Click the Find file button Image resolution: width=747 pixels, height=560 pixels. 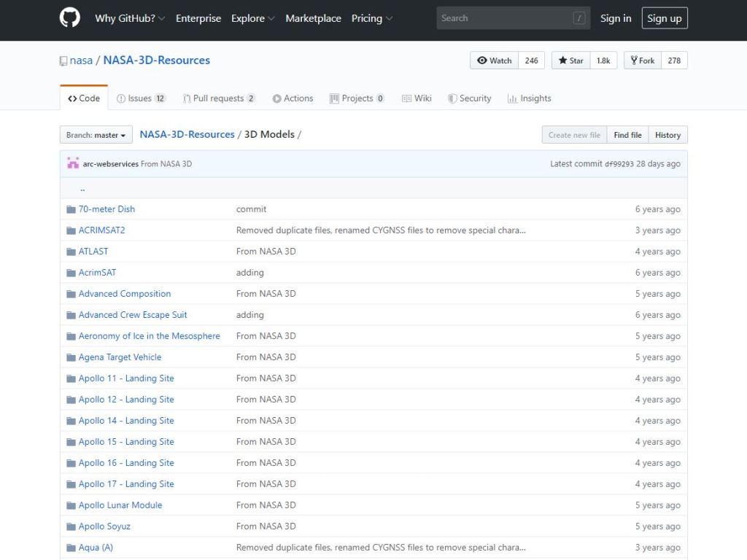pos(627,135)
